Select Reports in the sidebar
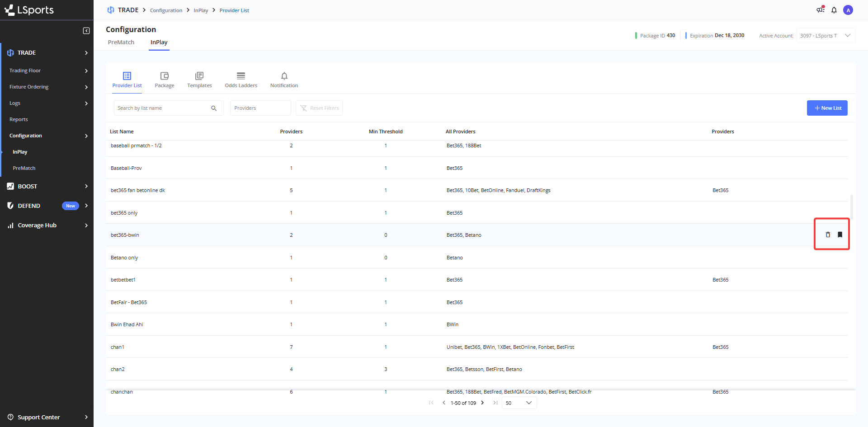 [19, 119]
